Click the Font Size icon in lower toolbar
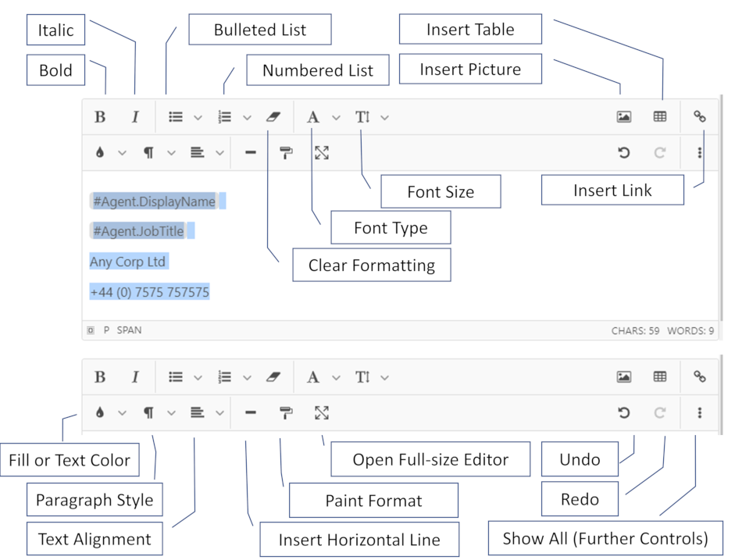Image resolution: width=735 pixels, height=560 pixels. (x=362, y=376)
